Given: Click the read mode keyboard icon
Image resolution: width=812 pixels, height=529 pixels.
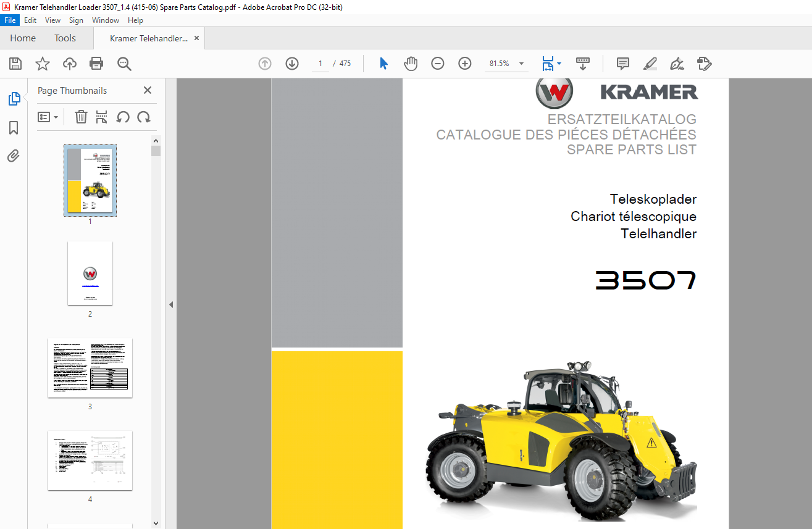Looking at the screenshot, I should tap(583, 64).
